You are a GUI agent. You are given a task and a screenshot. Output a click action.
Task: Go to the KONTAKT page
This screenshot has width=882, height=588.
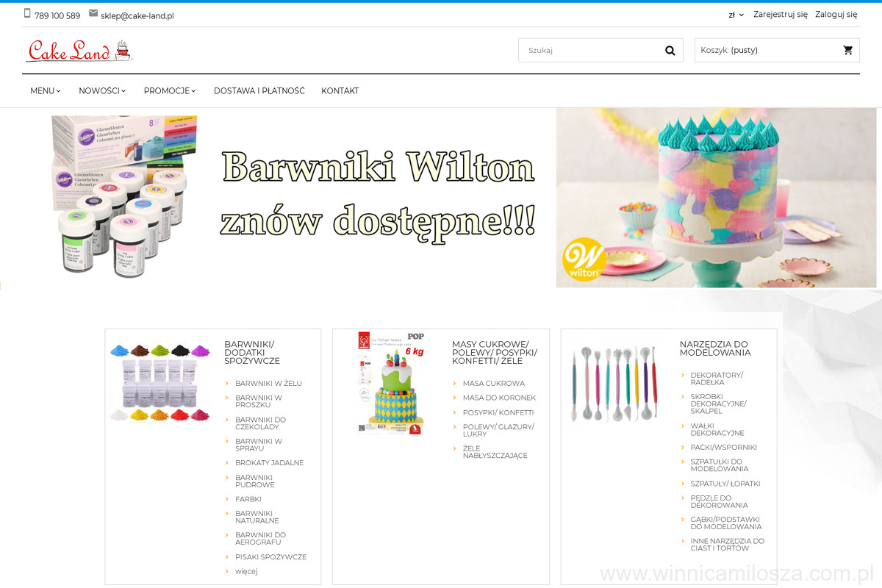tap(340, 91)
